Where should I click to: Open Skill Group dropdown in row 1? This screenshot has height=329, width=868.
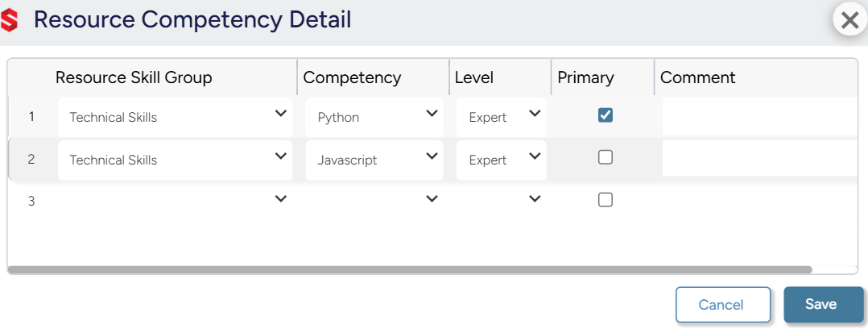176,117
